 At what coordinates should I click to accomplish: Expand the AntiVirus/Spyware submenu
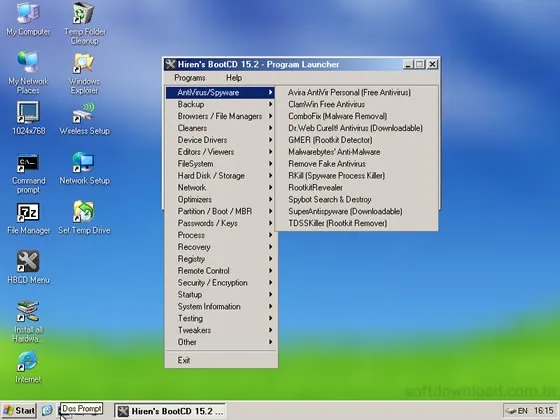coord(220,92)
